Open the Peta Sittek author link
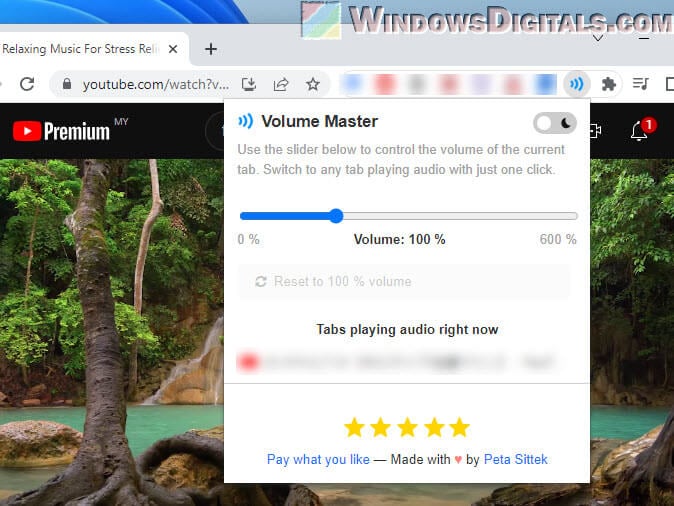The height and width of the screenshot is (506, 674). pos(515,459)
